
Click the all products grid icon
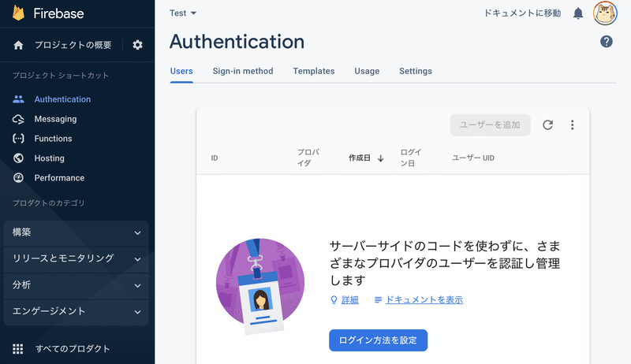coord(17,349)
